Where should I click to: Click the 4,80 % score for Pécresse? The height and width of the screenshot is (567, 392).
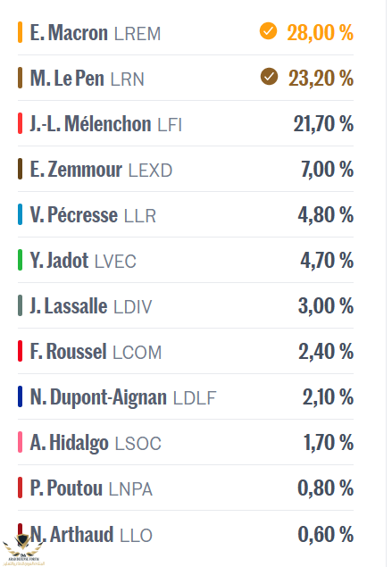point(325,215)
